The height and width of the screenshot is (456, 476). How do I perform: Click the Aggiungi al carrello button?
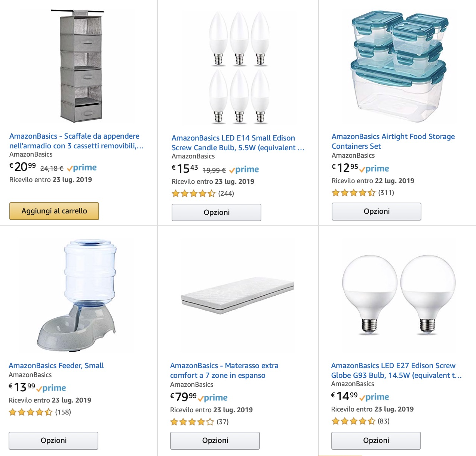pos(54,211)
